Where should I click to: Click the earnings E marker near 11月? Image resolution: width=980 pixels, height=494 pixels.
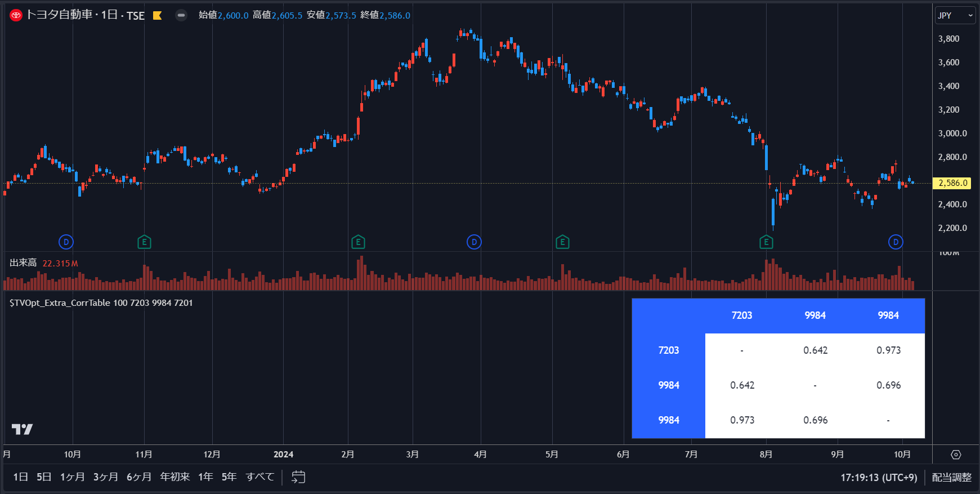click(x=144, y=242)
